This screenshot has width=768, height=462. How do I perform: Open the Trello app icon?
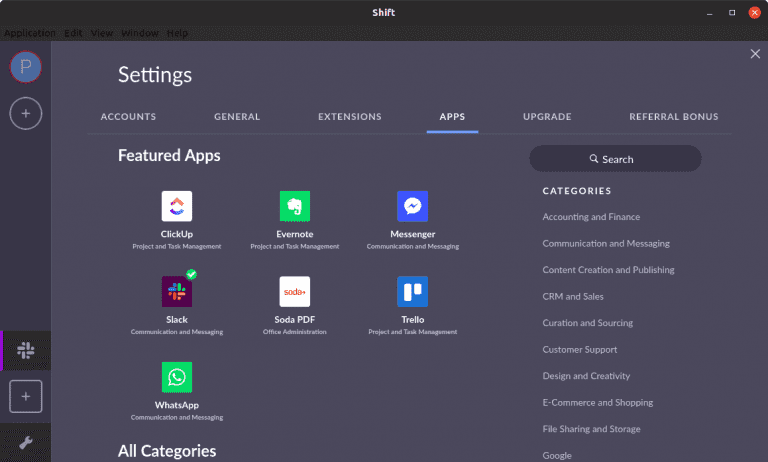click(x=412, y=292)
